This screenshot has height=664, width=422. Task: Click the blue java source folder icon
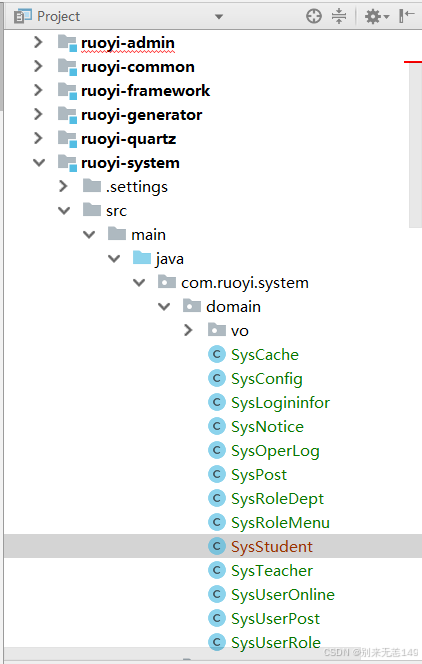click(x=142, y=257)
